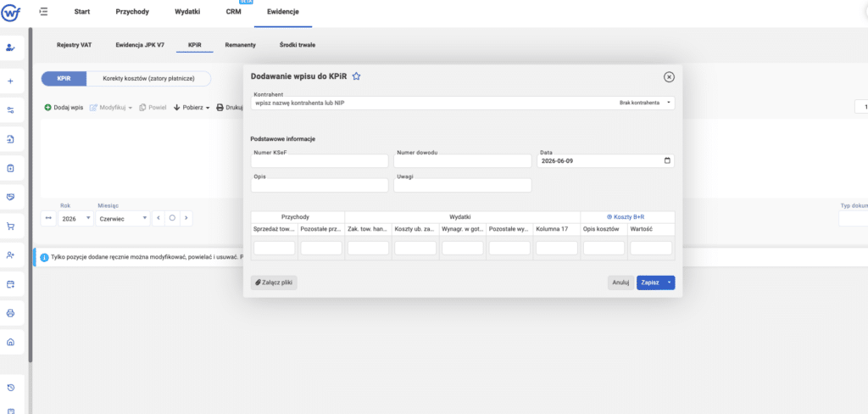Viewport: 868px width, 414px height.
Task: Open the Wydatki menu tab
Action: coord(187,12)
